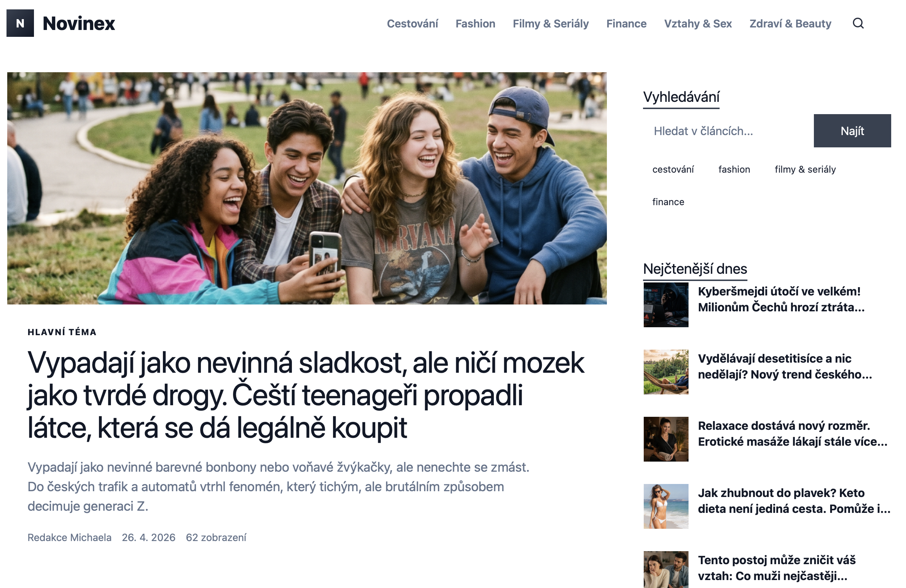
Task: Go to Fashion section in navigation
Action: coord(475,23)
